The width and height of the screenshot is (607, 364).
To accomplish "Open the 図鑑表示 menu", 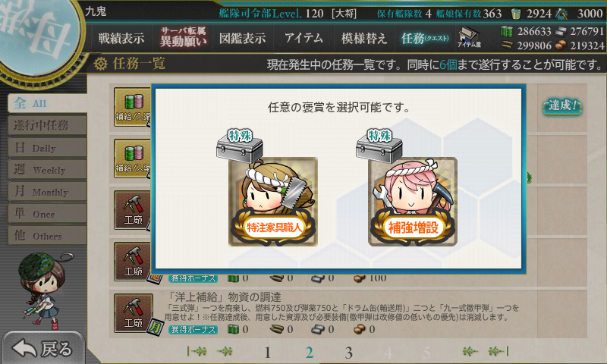I will (243, 38).
